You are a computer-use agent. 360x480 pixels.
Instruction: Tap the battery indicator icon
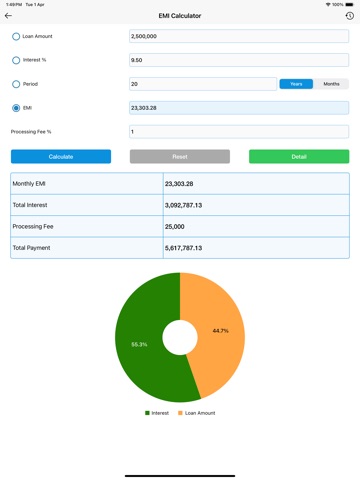349,5
